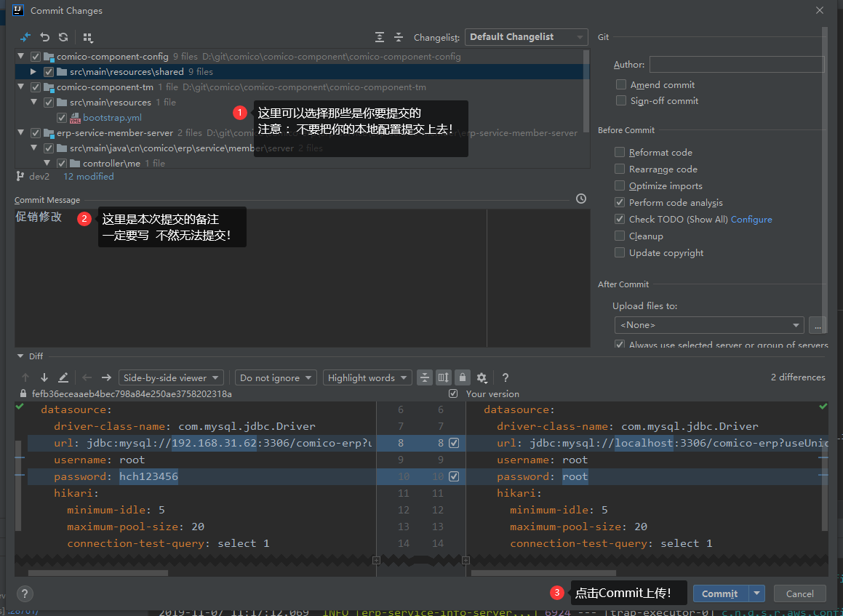
Task: Open diff settings gear icon
Action: tap(482, 378)
